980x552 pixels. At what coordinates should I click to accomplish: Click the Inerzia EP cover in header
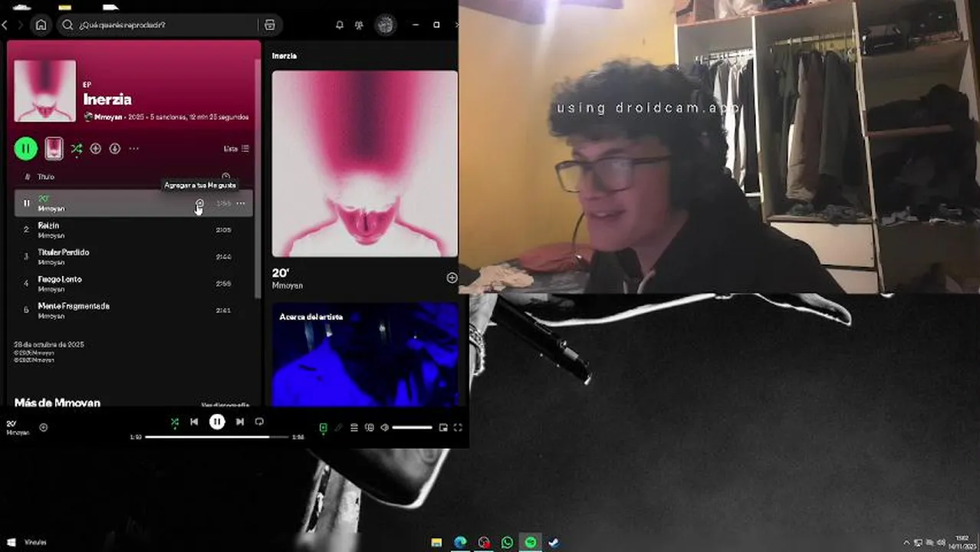point(44,91)
